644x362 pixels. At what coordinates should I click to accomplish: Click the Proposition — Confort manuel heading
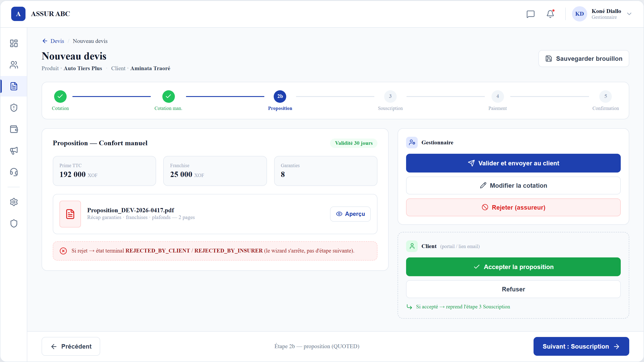[x=100, y=143]
